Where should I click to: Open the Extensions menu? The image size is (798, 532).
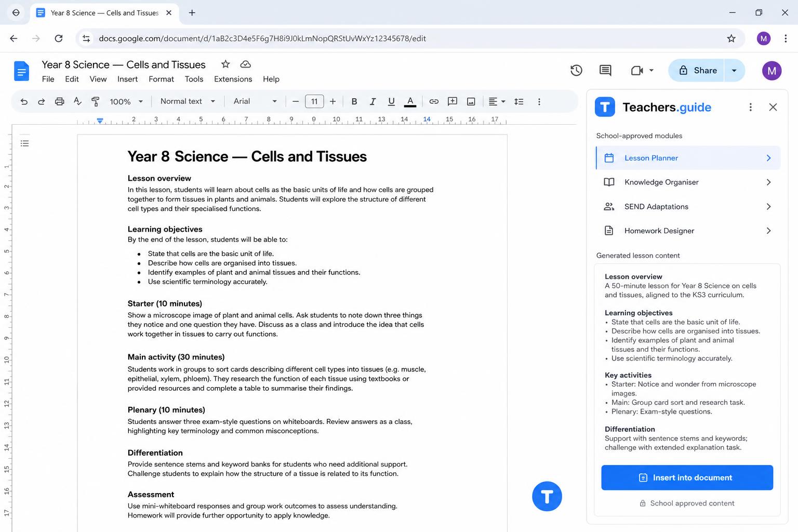(x=233, y=79)
